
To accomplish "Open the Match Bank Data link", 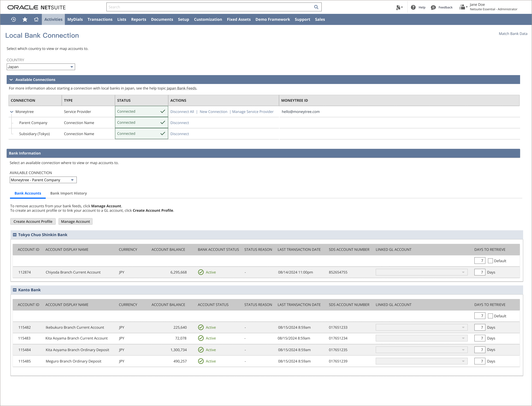I will (x=513, y=34).
